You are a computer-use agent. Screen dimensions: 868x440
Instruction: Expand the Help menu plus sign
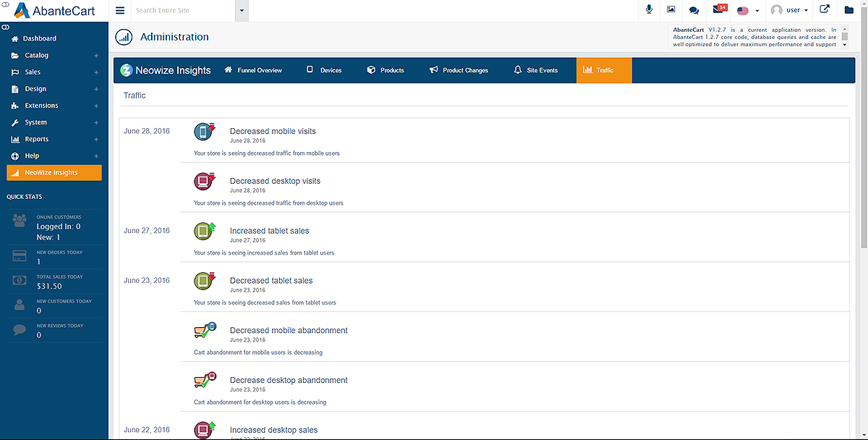tap(96, 156)
